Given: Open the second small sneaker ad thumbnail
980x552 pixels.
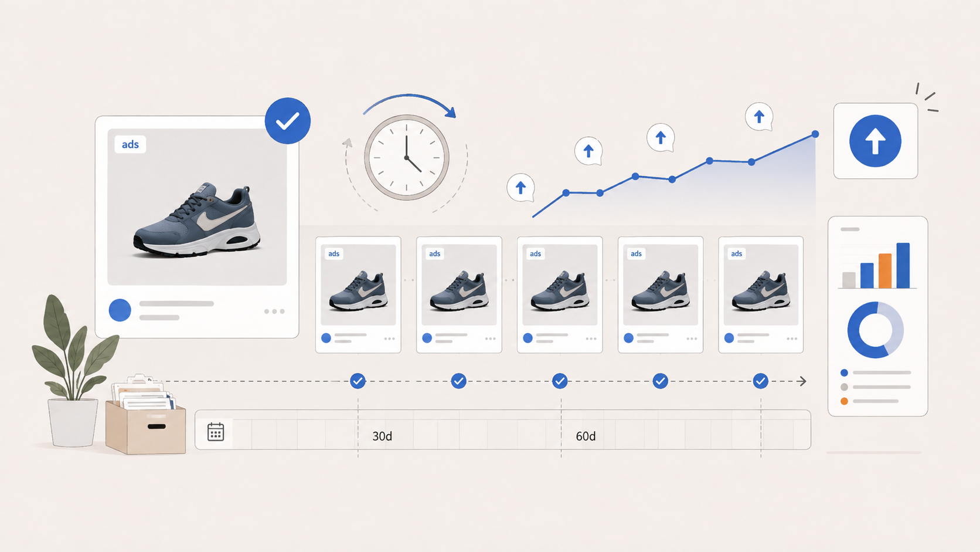Looking at the screenshot, I should 459,285.
